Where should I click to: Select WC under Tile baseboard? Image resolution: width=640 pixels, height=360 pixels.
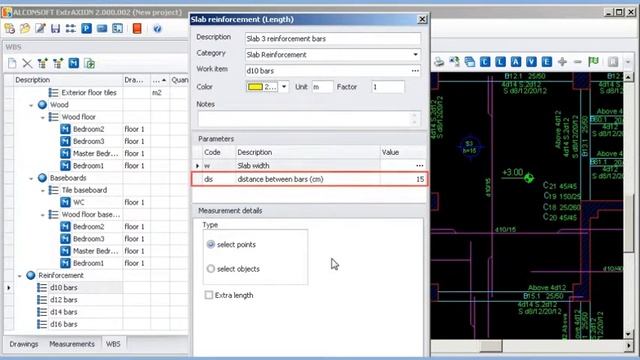tap(79, 202)
